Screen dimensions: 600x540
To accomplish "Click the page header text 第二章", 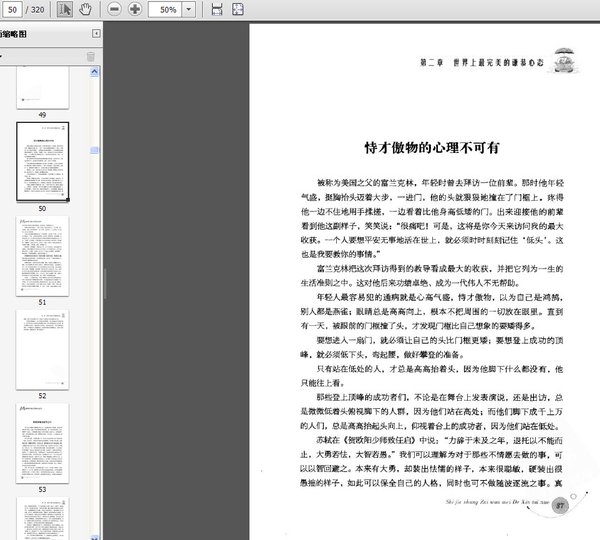I will point(432,62).
